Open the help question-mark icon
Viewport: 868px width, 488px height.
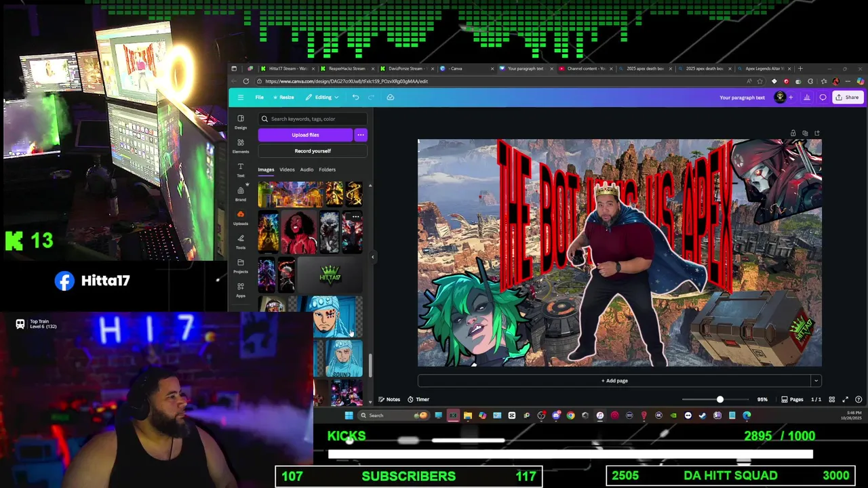859,399
